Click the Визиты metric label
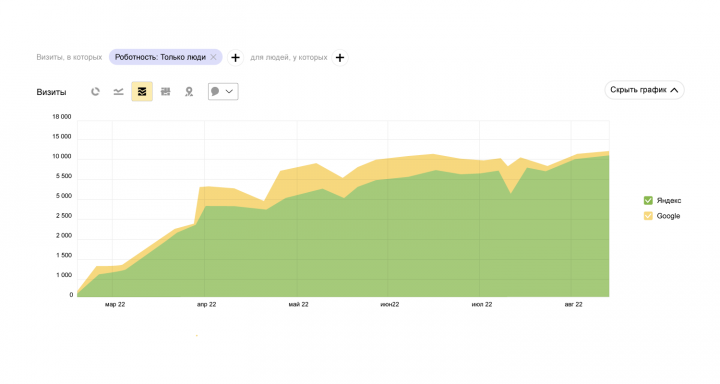This screenshot has width=720, height=384. point(51,92)
